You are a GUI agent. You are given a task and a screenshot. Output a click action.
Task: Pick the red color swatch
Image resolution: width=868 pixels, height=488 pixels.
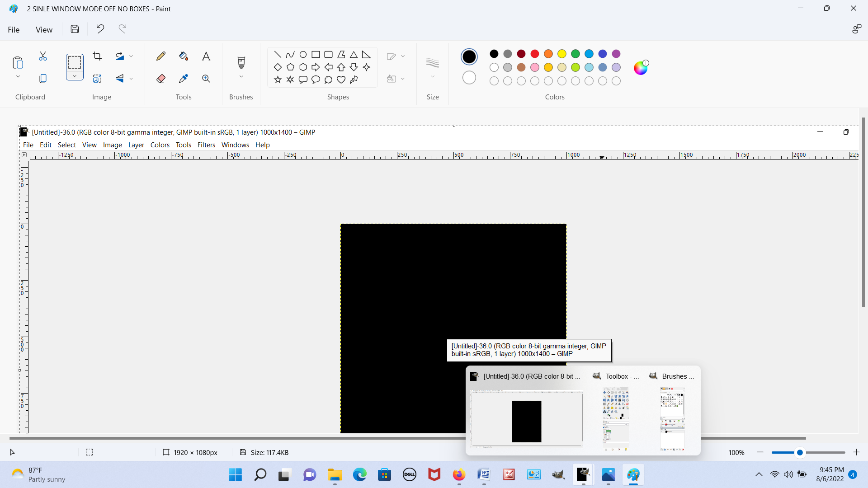(x=535, y=54)
